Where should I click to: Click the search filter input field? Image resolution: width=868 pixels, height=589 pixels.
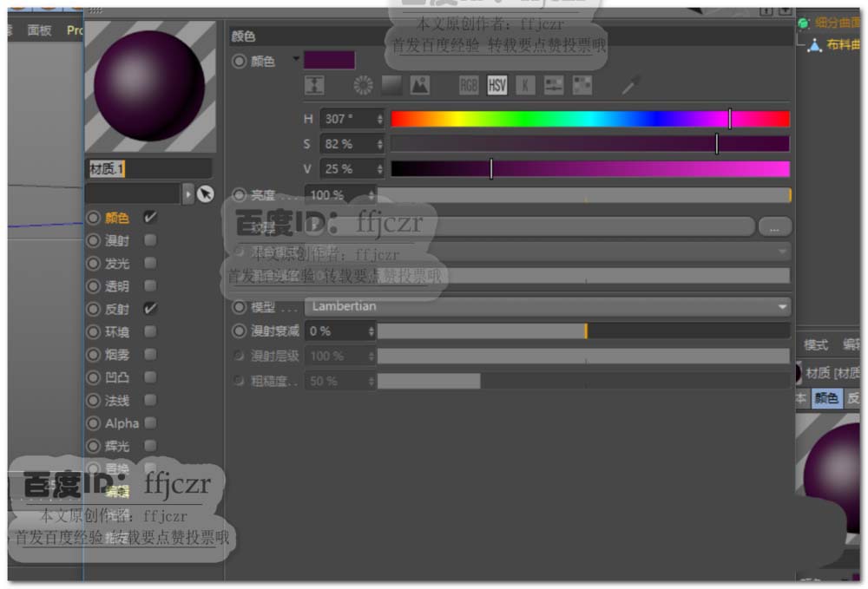click(133, 194)
